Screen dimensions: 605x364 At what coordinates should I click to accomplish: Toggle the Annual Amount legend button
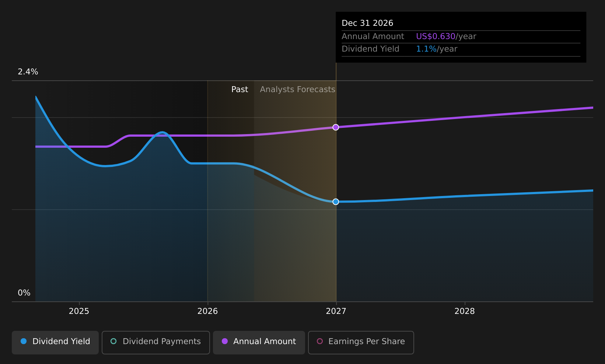(259, 343)
